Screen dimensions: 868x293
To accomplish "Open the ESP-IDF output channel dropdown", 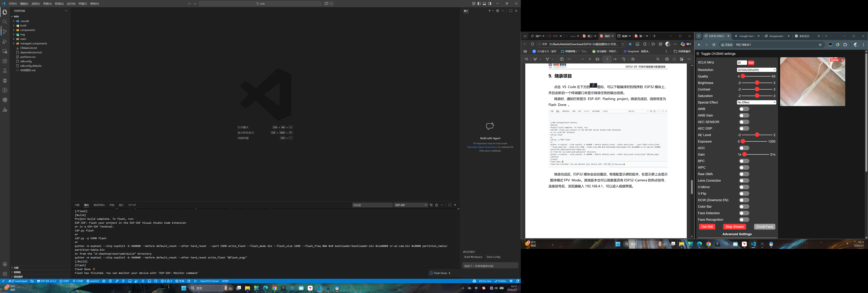I will coord(410,205).
